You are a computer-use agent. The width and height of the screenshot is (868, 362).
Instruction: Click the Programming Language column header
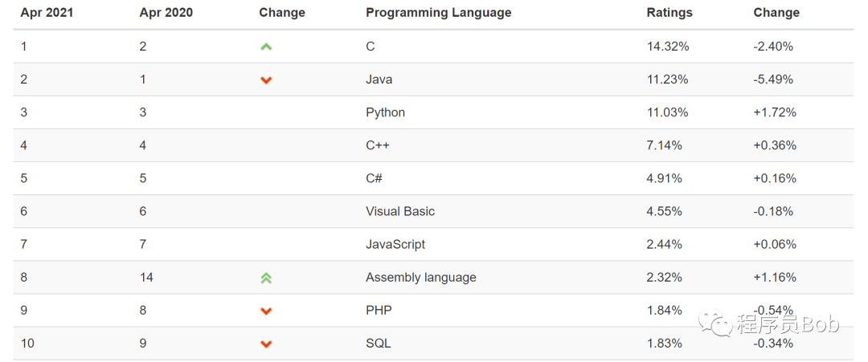tap(439, 13)
